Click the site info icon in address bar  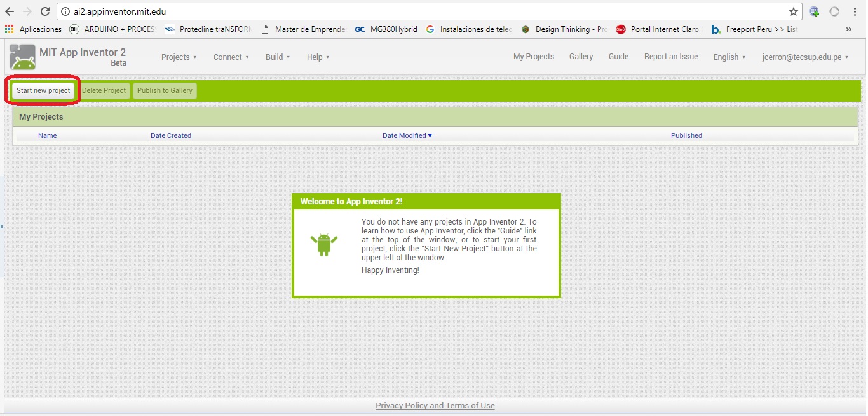[x=65, y=11]
